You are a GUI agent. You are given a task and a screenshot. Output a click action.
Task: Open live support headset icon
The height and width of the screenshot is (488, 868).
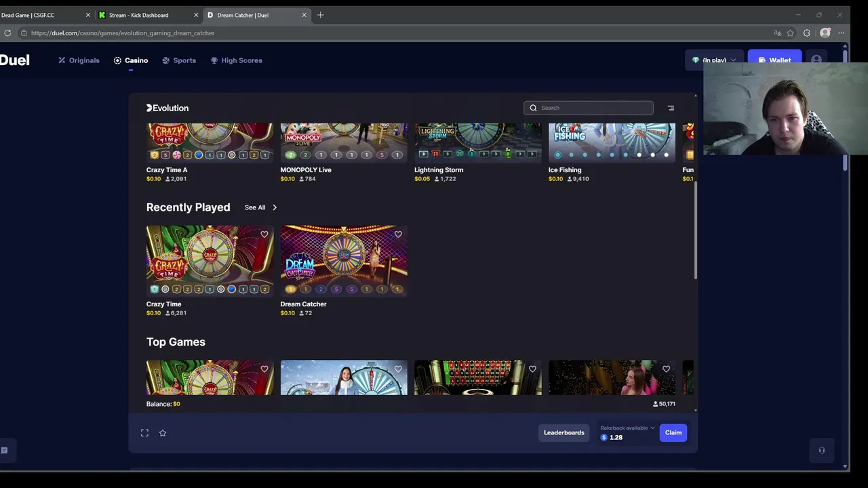click(x=821, y=450)
